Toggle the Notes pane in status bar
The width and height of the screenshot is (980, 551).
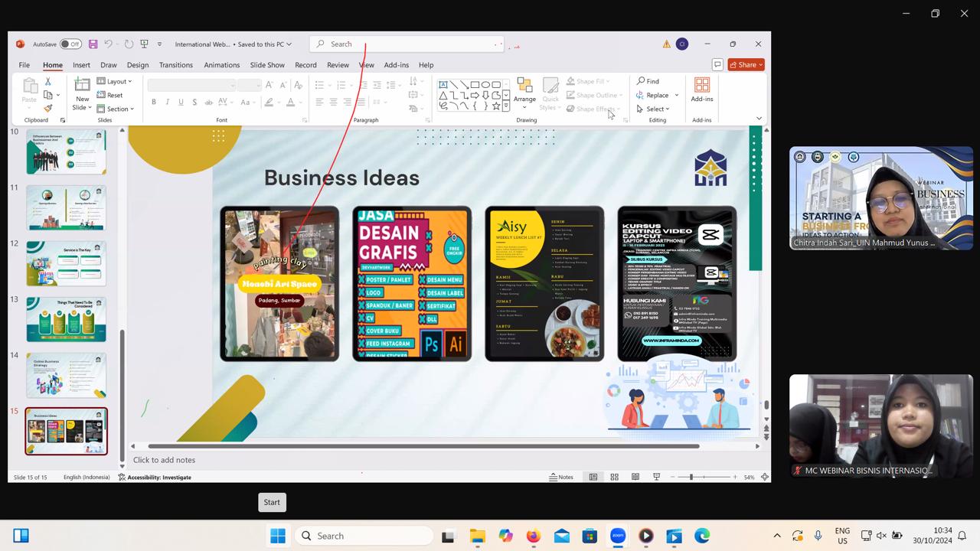click(561, 477)
